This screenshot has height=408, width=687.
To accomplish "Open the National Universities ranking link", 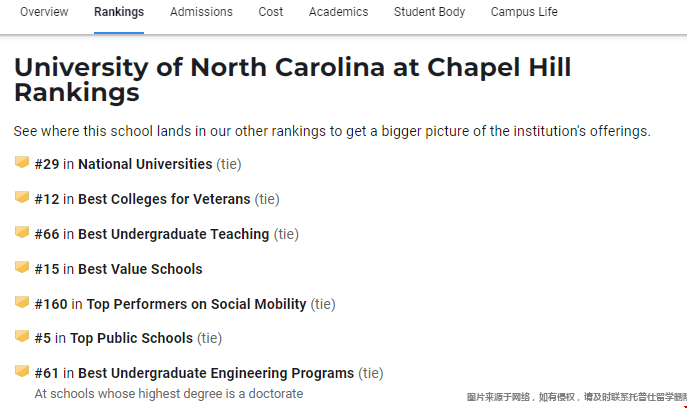I will pyautogui.click(x=145, y=164).
